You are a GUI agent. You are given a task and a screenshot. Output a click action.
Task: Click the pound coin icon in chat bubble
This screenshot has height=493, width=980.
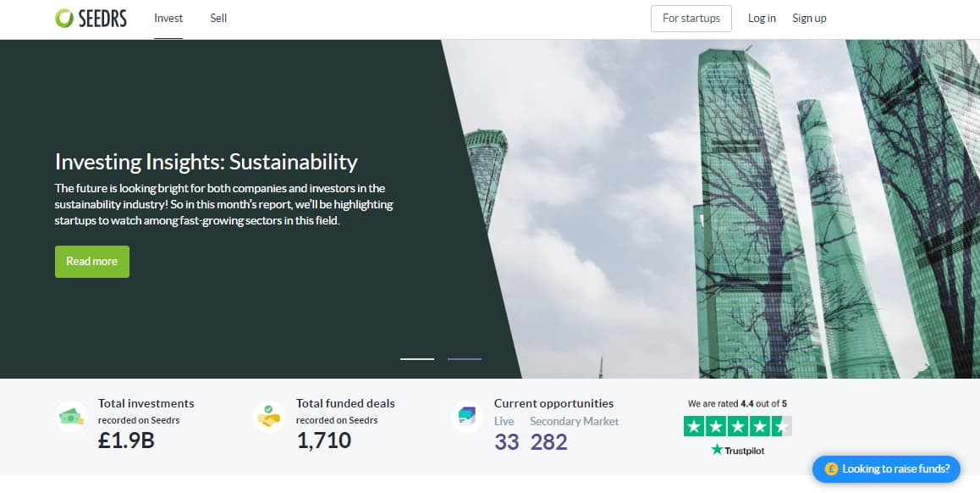click(830, 468)
